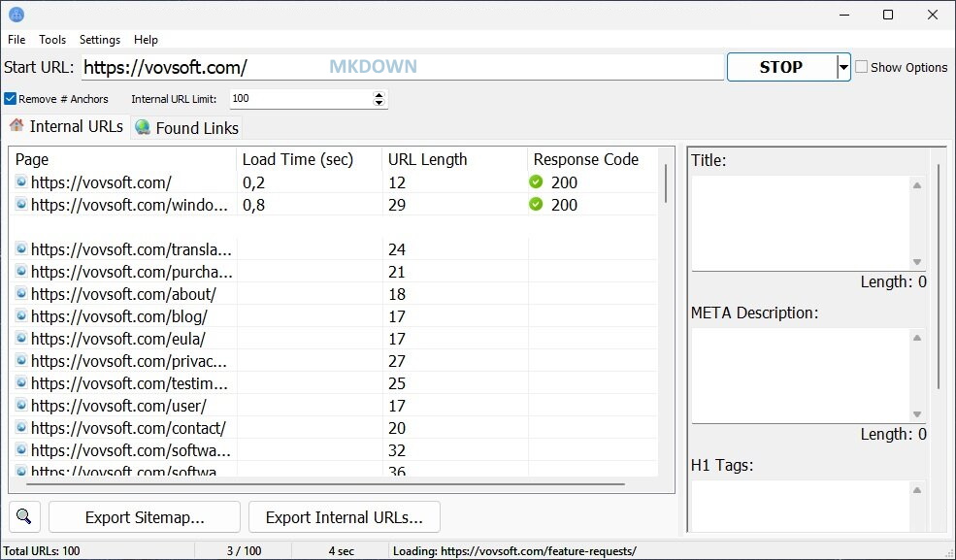The height and width of the screenshot is (560, 956).
Task: Click status bar text Total URLs: 100
Action: point(42,551)
